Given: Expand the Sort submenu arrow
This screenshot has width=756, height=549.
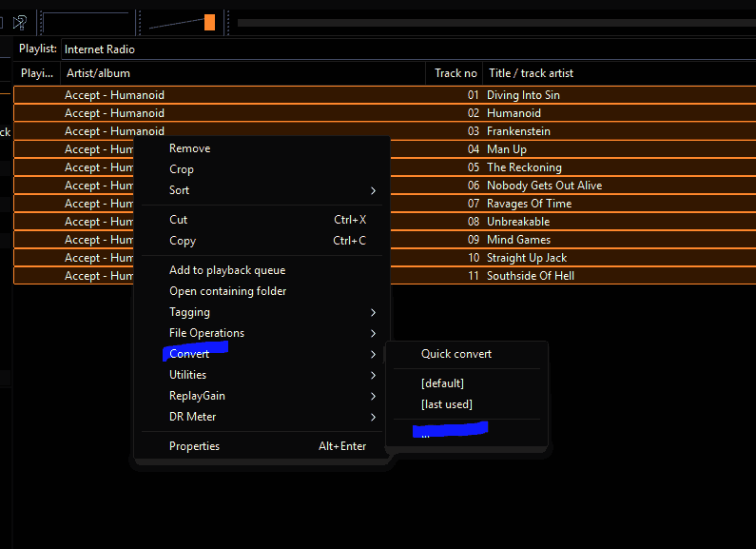Looking at the screenshot, I should coord(373,190).
